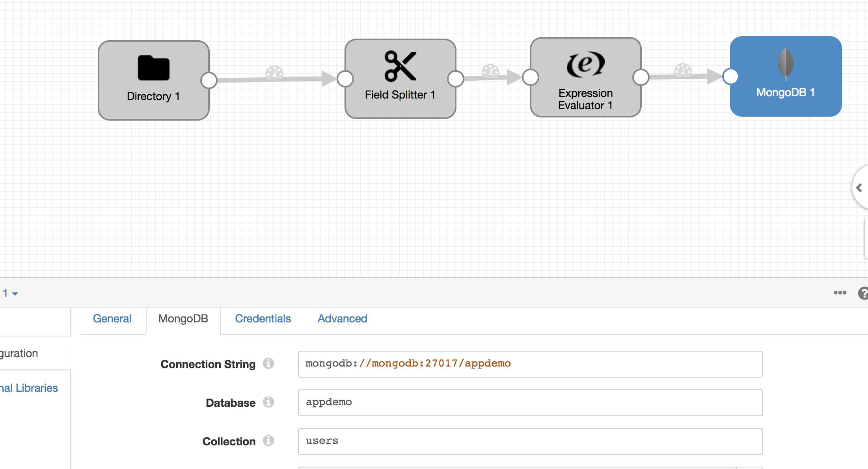The height and width of the screenshot is (469, 868).
Task: Click the Field Splitter 1 output port
Action: [x=456, y=79]
